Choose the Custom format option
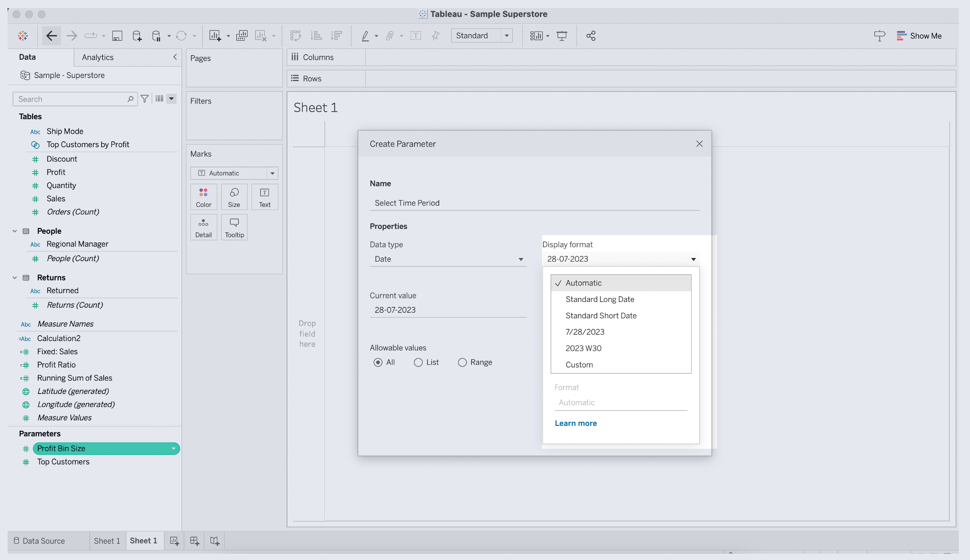This screenshot has height=560, width=970. click(x=621, y=365)
